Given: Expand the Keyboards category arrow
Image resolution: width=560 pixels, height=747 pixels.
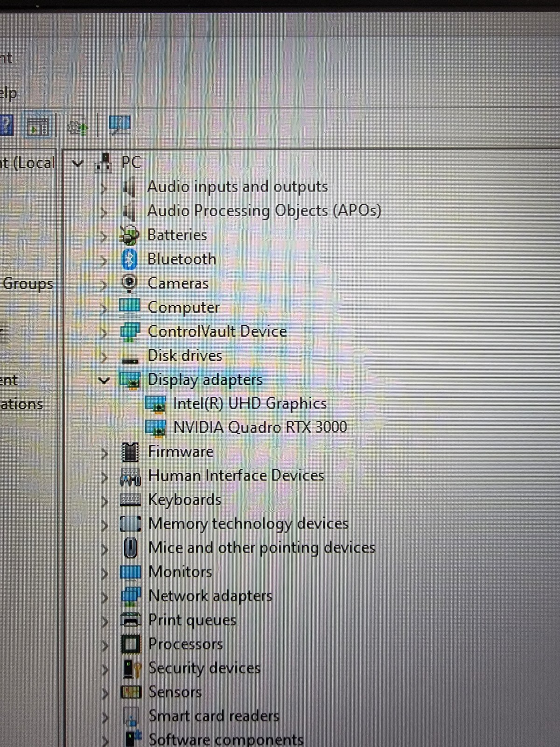Looking at the screenshot, I should 105,501.
